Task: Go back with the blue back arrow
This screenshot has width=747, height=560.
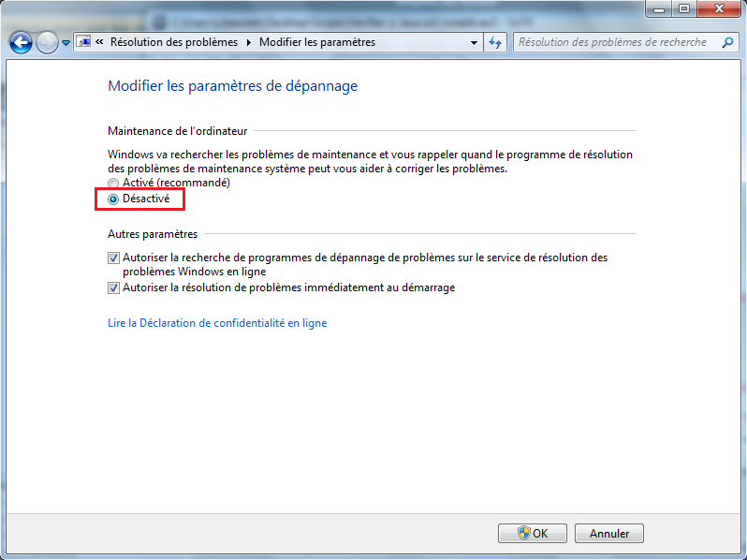Action: 21,43
